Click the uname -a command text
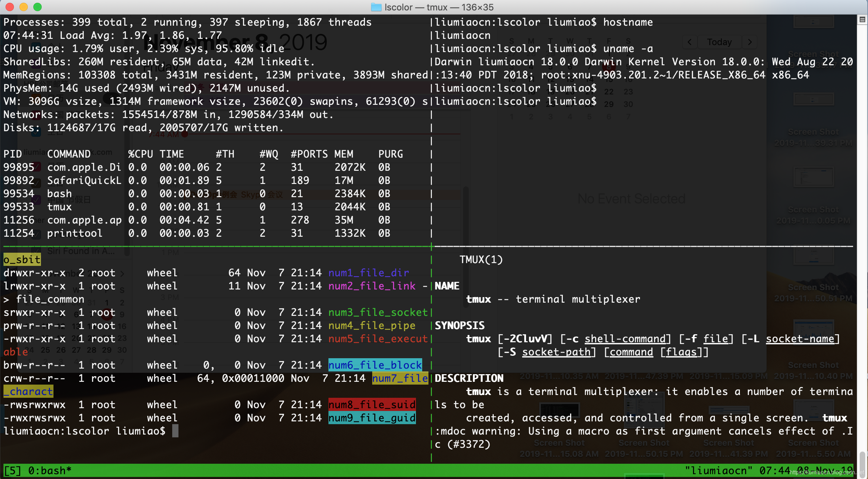 (628, 49)
